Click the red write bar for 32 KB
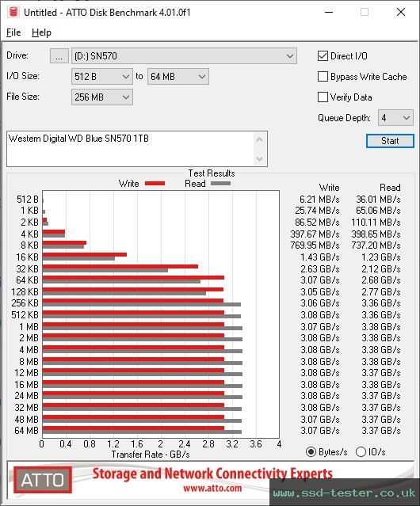The width and height of the screenshot is (420, 506). point(120,266)
